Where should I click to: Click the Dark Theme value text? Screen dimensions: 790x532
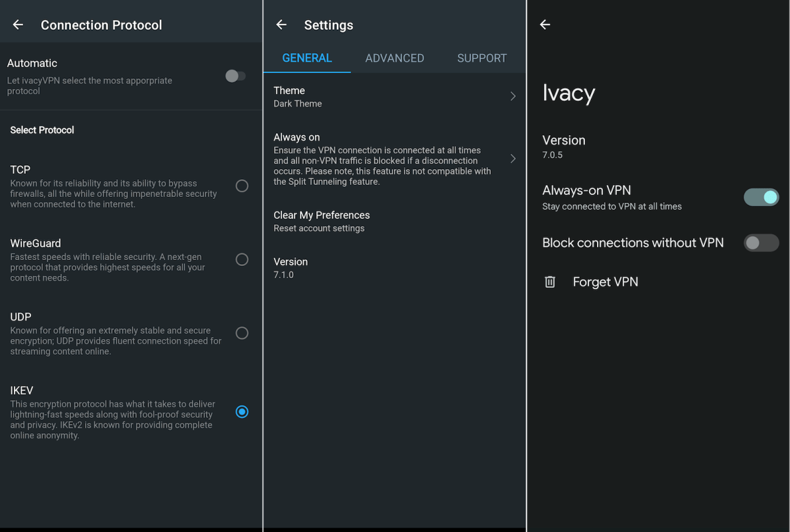297,103
